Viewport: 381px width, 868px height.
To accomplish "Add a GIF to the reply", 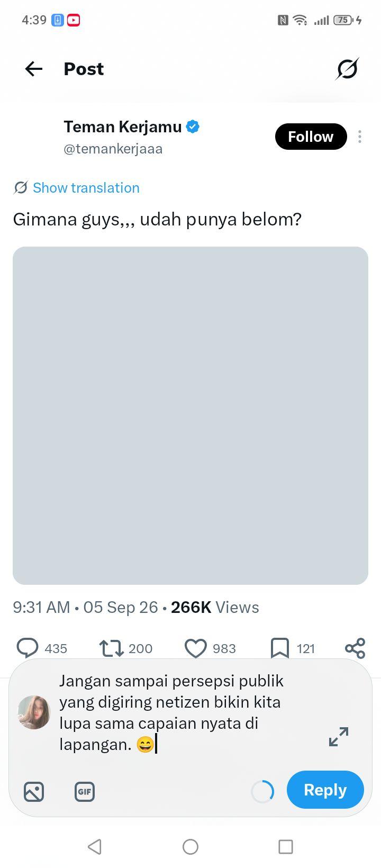I will [x=85, y=792].
